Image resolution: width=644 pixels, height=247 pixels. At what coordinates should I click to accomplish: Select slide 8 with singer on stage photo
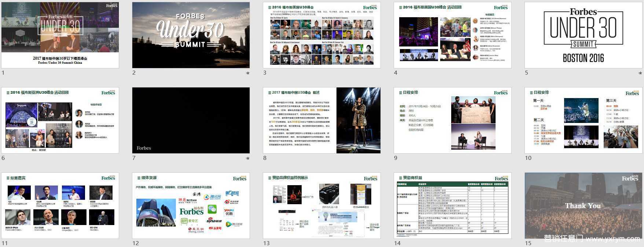[x=322, y=120]
